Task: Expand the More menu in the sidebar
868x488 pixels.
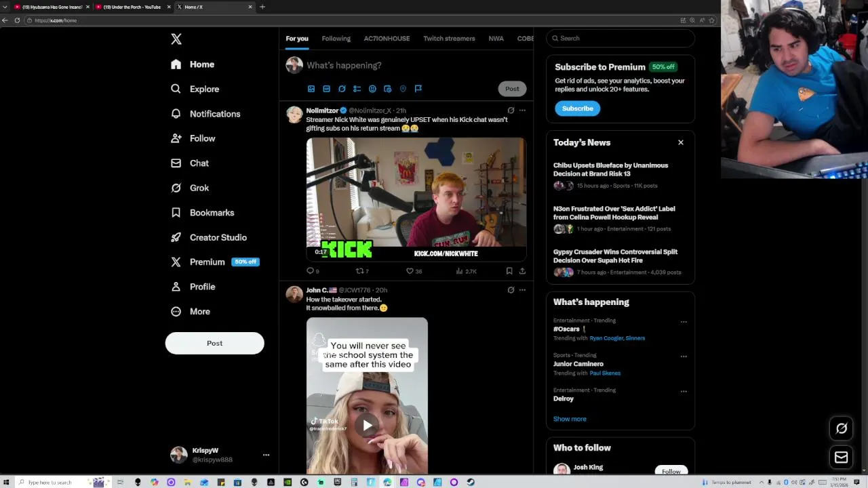Action: 191,312
